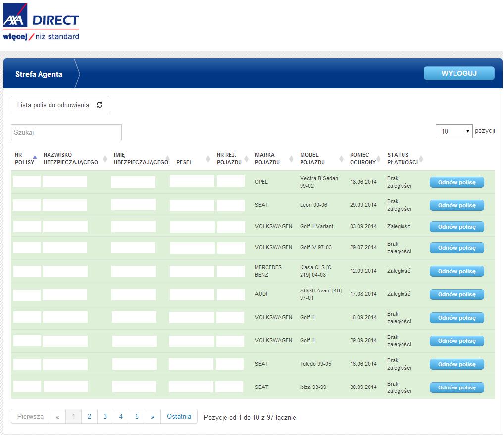
Task: Click the AUDI brand cell
Action: [x=261, y=294]
